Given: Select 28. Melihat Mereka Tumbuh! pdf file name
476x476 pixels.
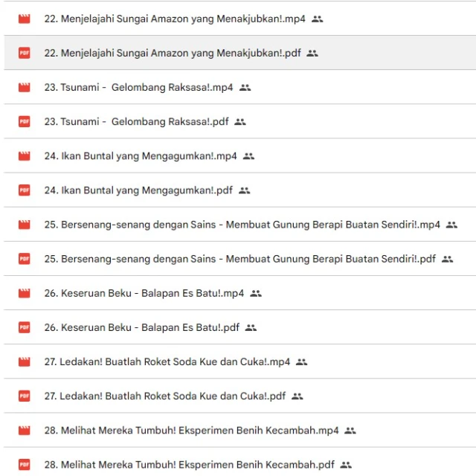Looking at the screenshot, I should (189, 465).
